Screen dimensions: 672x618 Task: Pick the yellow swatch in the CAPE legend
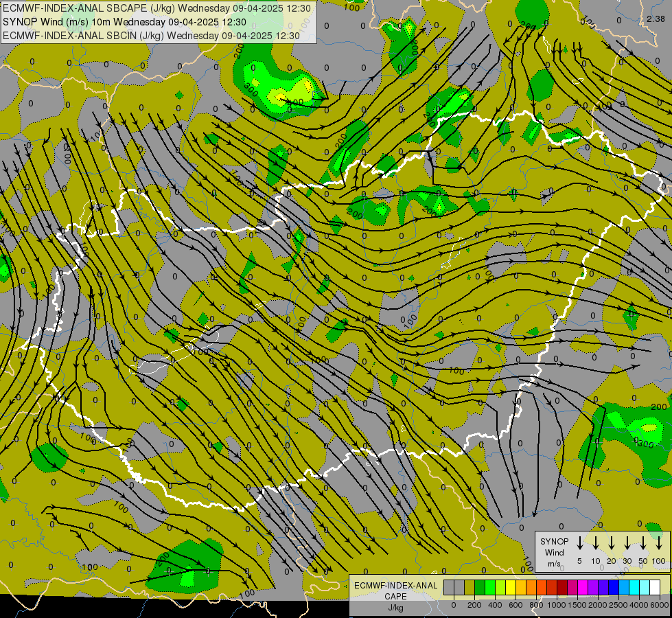(x=511, y=587)
